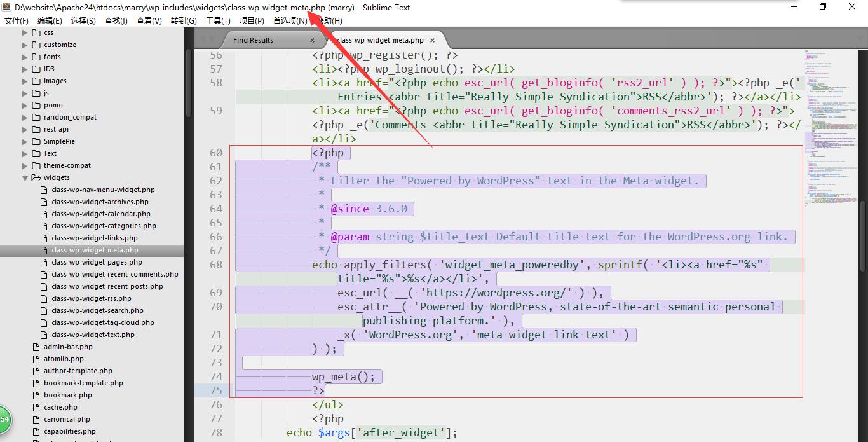The image size is (868, 442).
Task: Click the green 54 circular badge
Action: coord(4,419)
